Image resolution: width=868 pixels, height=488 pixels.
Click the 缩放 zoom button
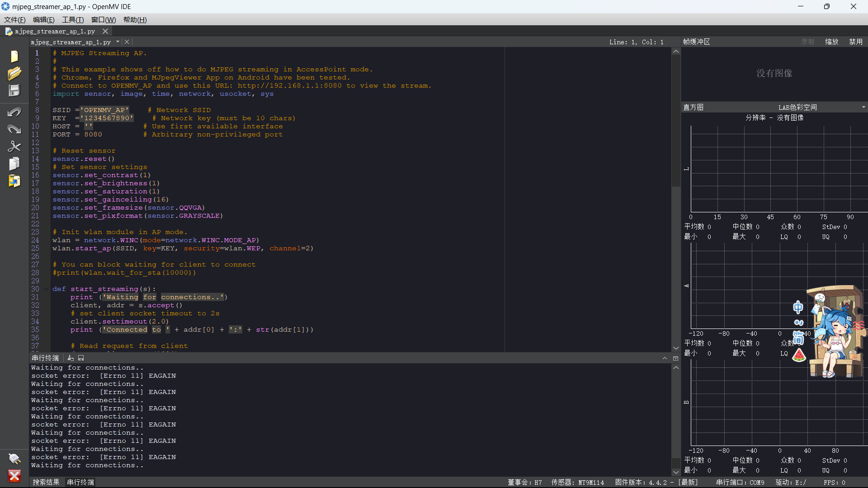[x=831, y=42]
